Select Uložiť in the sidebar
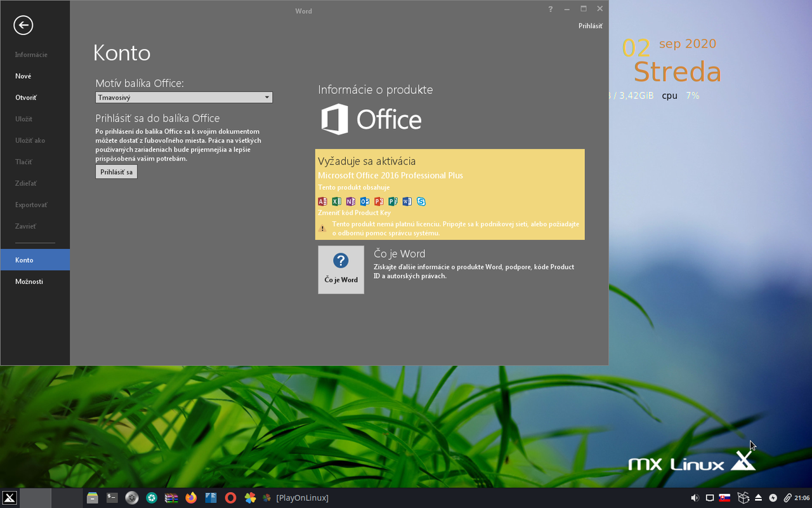 [35, 119]
